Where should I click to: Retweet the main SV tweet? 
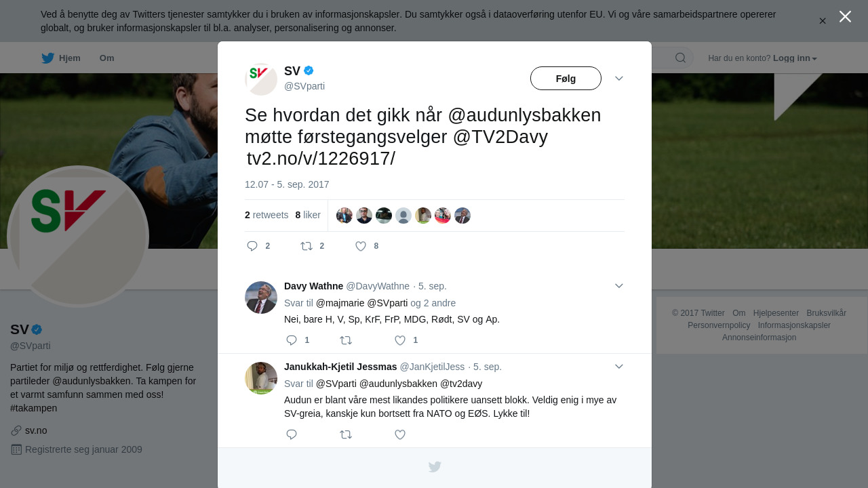click(307, 246)
